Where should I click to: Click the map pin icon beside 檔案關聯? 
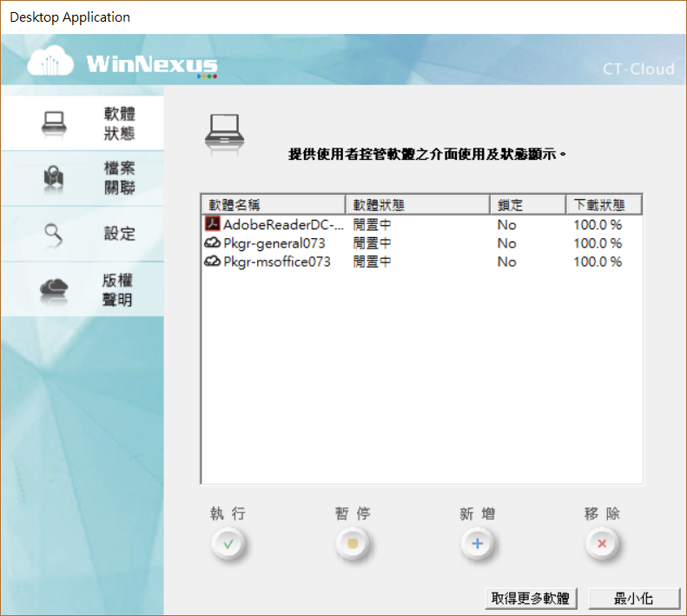click(x=54, y=179)
